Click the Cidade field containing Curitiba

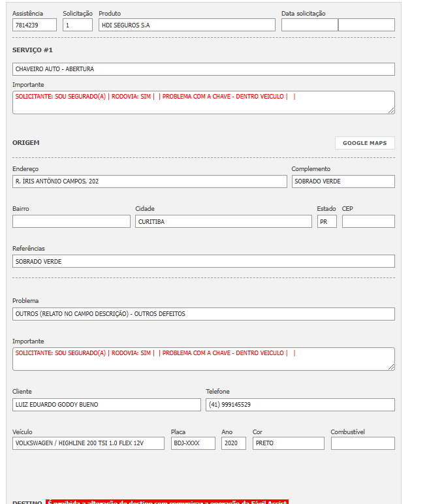pos(223,221)
